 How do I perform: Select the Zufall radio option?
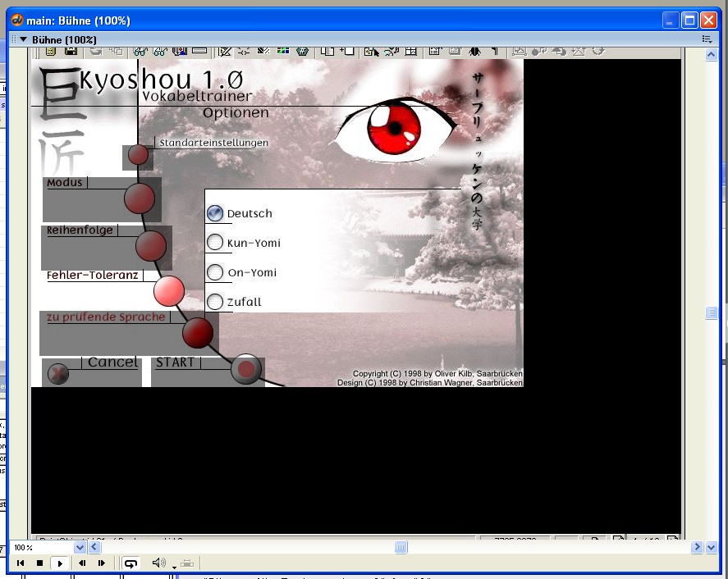tap(215, 302)
